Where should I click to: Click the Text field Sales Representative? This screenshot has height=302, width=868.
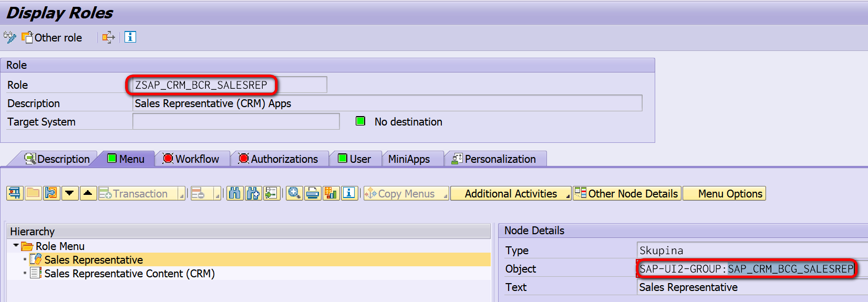coord(752,287)
